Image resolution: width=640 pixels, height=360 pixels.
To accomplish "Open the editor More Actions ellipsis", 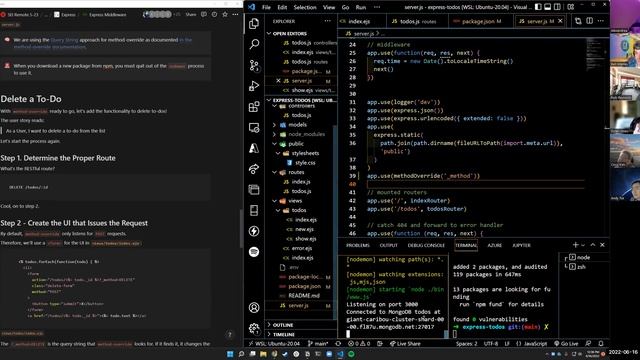I will pyautogui.click(x=600, y=21).
